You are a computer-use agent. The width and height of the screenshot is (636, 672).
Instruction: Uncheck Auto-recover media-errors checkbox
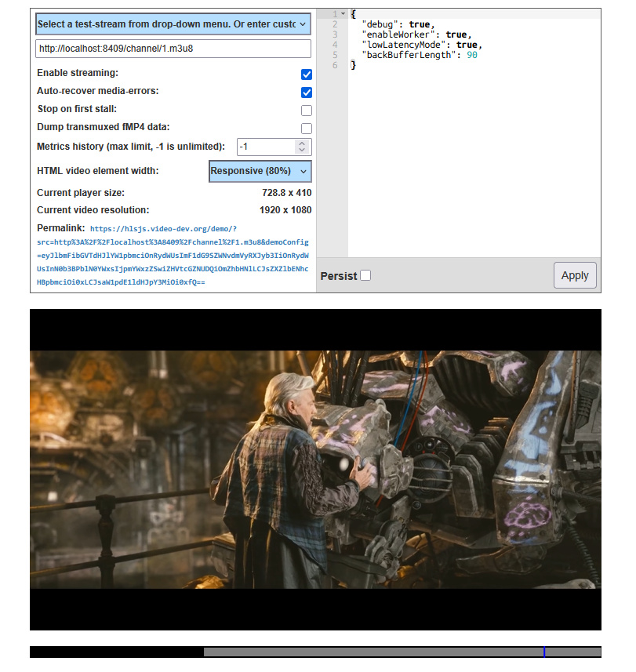pos(307,93)
